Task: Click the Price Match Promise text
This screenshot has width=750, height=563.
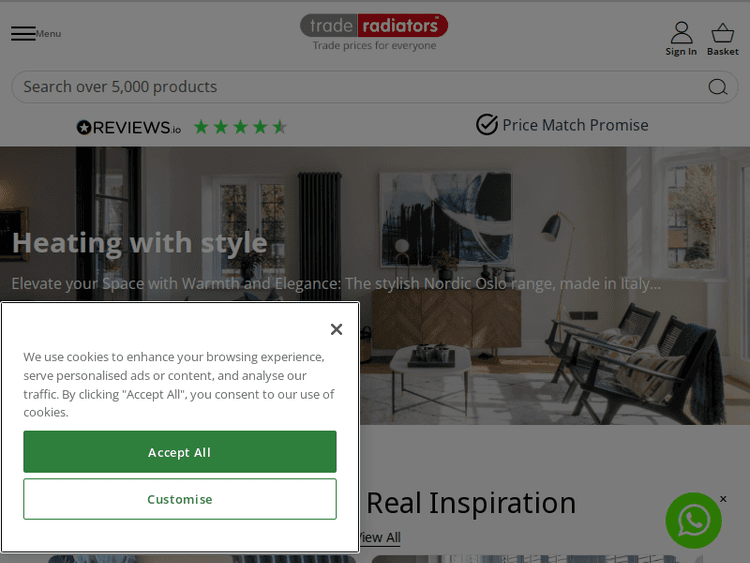Action: coord(575,125)
